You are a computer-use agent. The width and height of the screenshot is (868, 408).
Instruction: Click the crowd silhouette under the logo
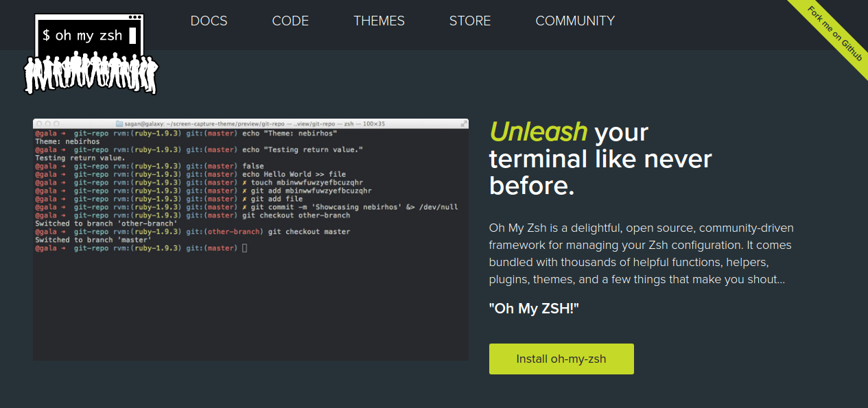(x=91, y=74)
